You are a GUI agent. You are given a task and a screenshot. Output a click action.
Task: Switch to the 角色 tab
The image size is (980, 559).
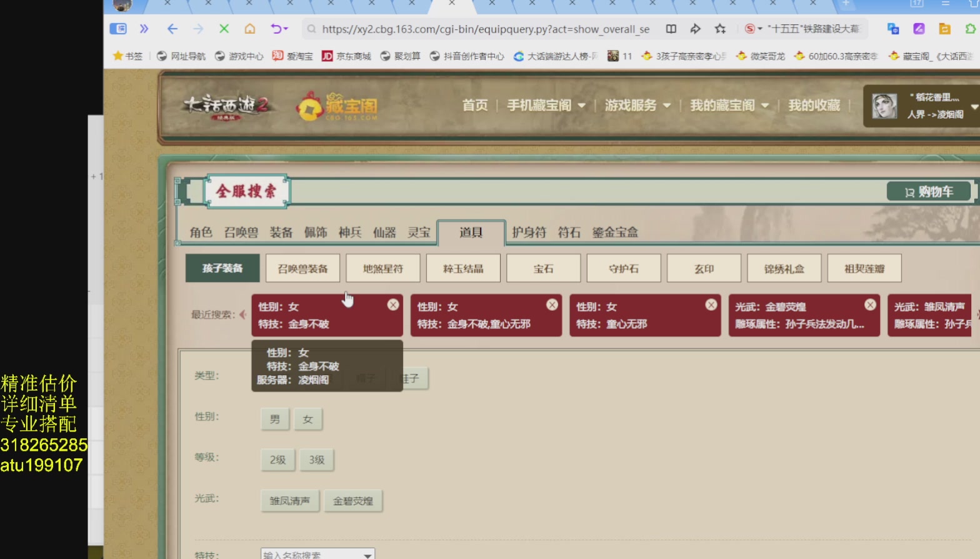tap(201, 233)
